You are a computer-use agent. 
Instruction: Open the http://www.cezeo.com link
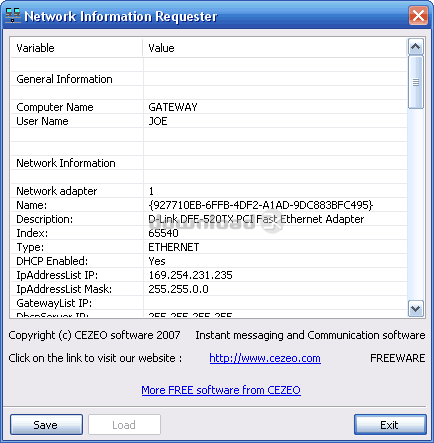pos(265,358)
